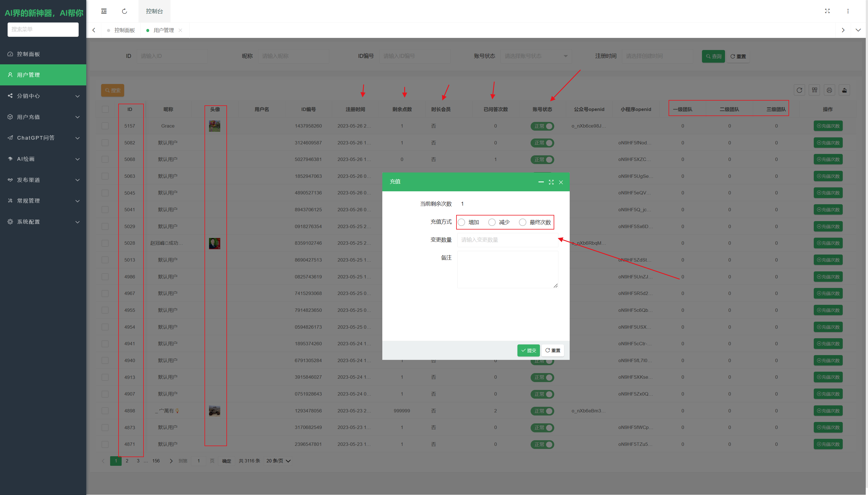868x495 pixels.
Task: Toggle account status switch for user 5068
Action: point(542,160)
